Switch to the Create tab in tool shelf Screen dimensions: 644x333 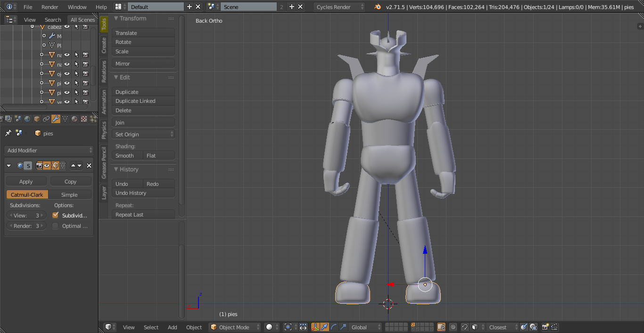point(104,46)
